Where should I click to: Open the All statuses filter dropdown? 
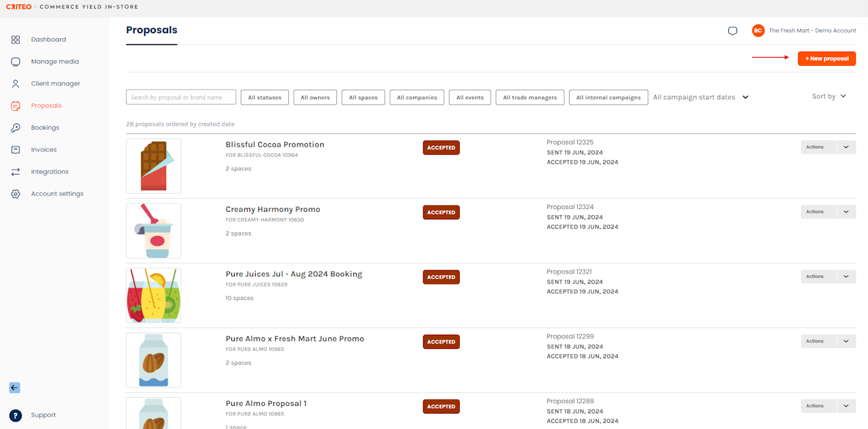(264, 98)
